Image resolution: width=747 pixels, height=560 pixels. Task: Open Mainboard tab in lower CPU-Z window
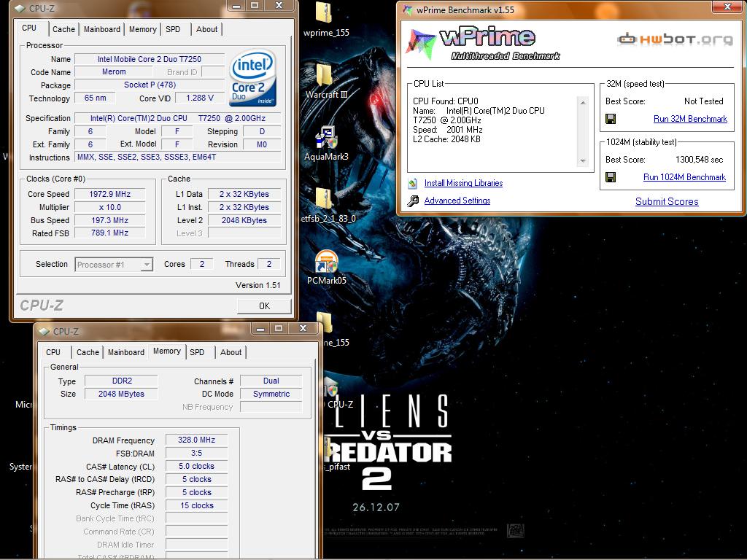click(125, 352)
